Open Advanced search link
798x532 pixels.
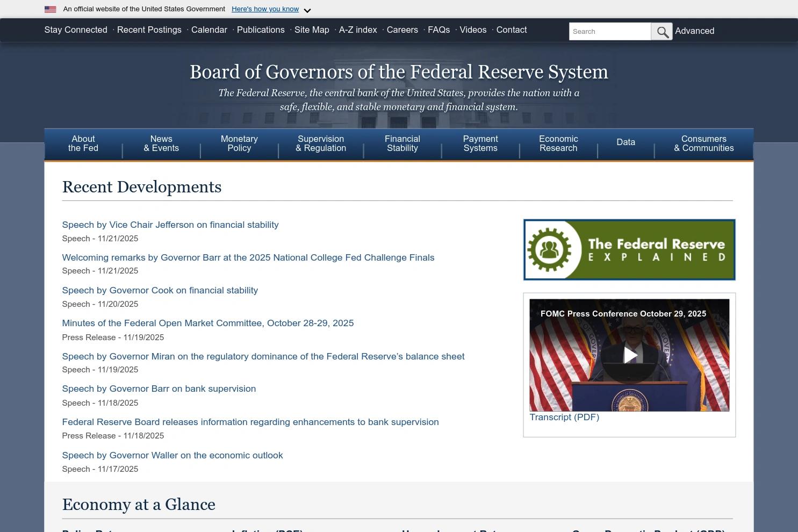(694, 31)
